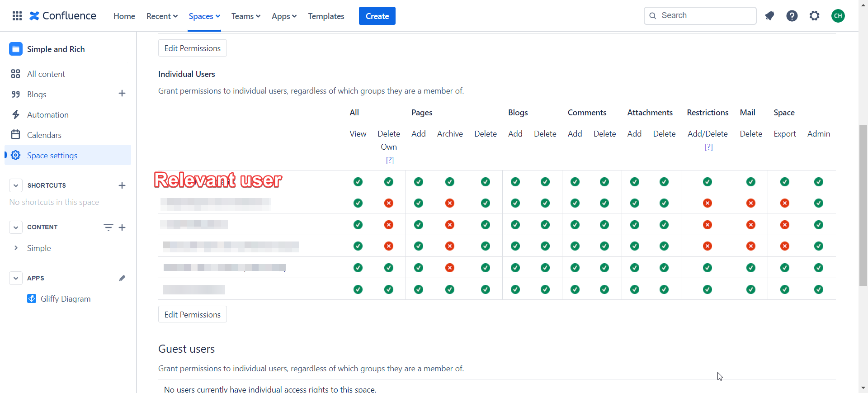Add a shortcut with plus icon

[122, 185]
